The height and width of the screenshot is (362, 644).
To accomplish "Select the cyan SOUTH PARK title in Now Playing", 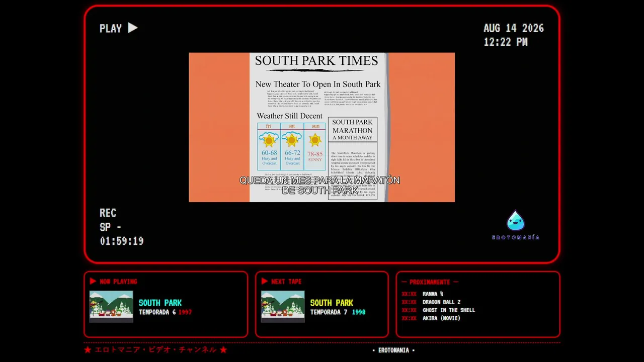I will [160, 303].
